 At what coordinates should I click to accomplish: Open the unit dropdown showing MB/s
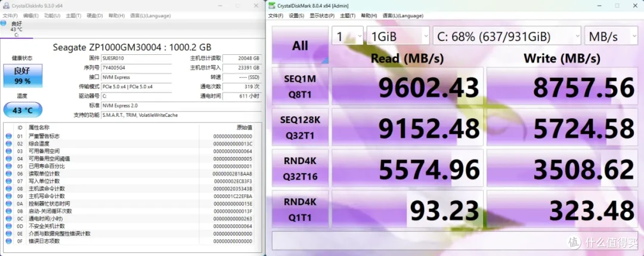(611, 36)
